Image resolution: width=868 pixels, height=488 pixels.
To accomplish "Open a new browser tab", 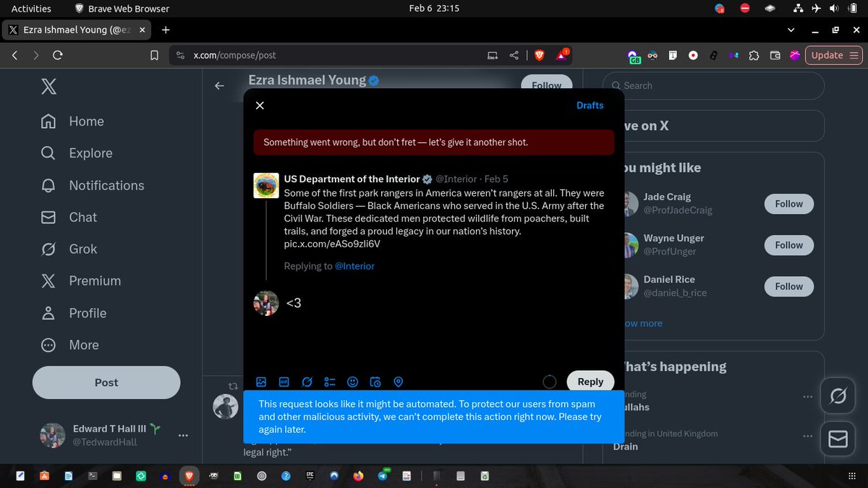I will pyautogui.click(x=166, y=30).
